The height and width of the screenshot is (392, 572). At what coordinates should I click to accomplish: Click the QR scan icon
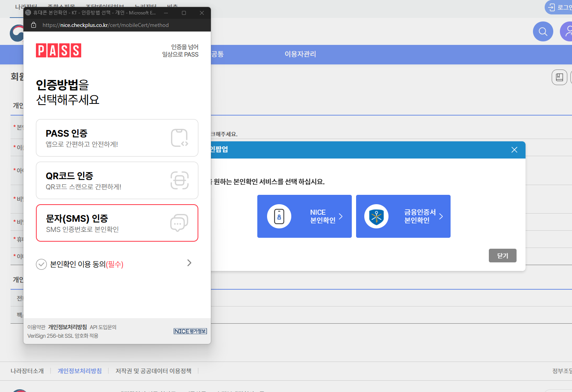click(x=180, y=180)
